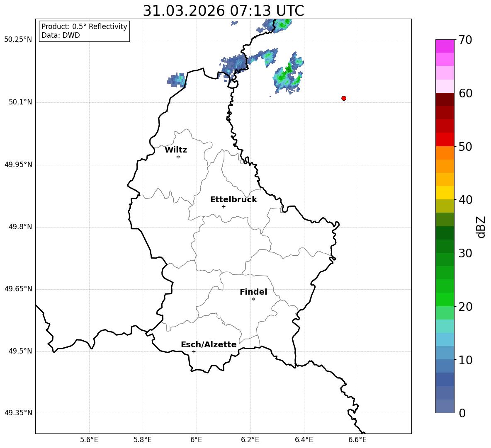
Task: Click the colorbar tick label '70'
Action: point(465,40)
